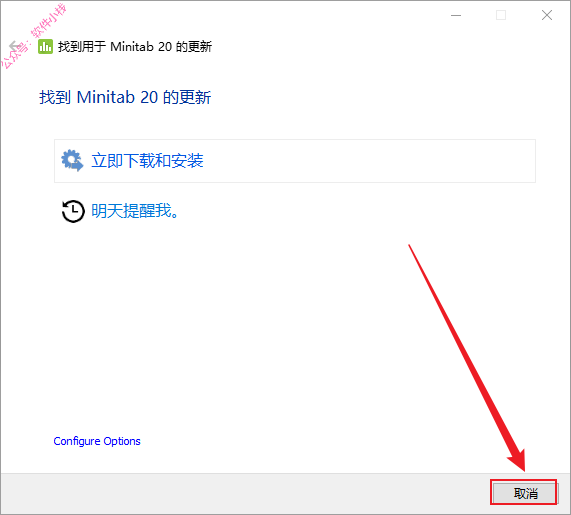Select 立即下载和安装 option text
The height and width of the screenshot is (515, 571).
click(x=147, y=161)
